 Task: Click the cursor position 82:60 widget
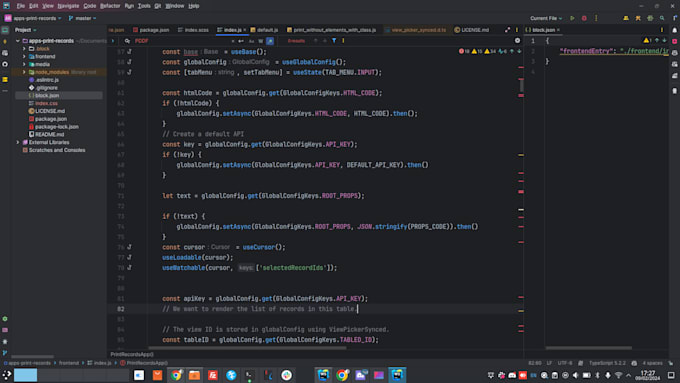tap(535, 363)
